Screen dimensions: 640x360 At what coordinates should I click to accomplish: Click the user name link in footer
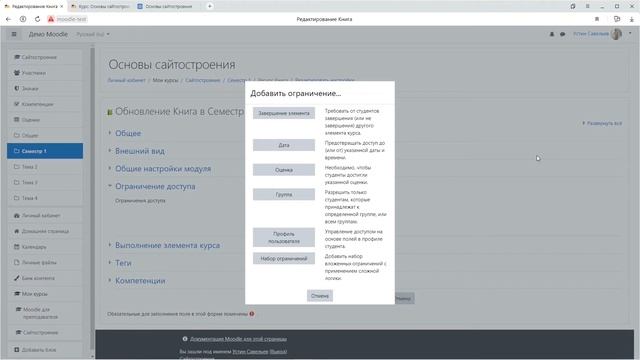pos(250,351)
